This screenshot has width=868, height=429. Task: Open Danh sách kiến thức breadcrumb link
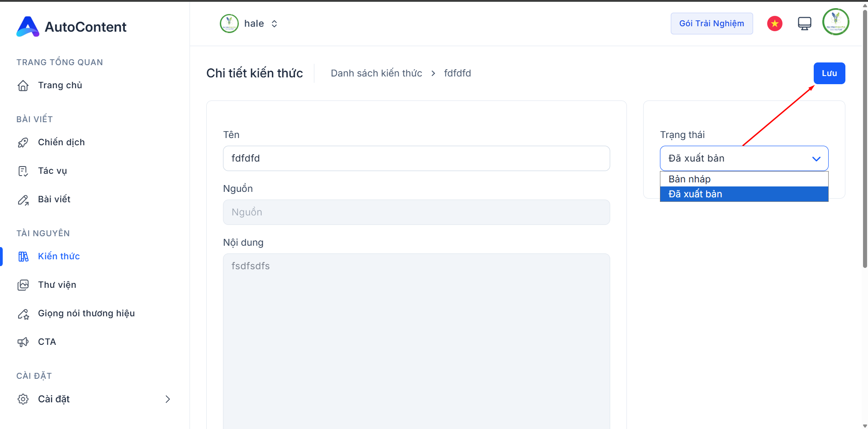(376, 73)
